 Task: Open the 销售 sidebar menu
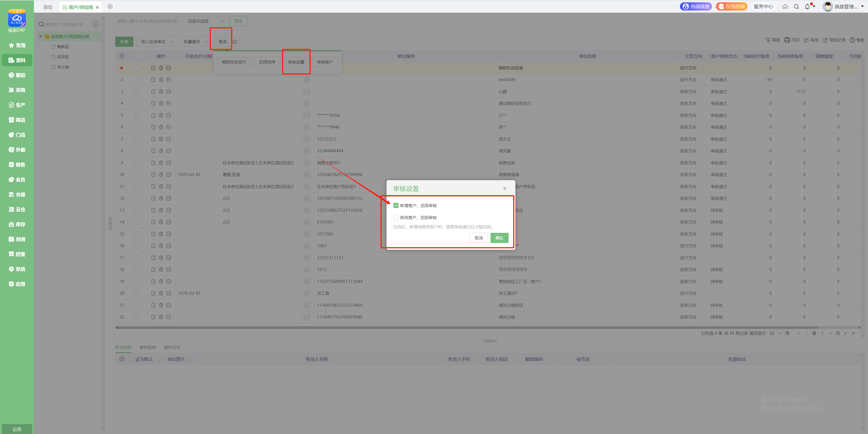(17, 164)
